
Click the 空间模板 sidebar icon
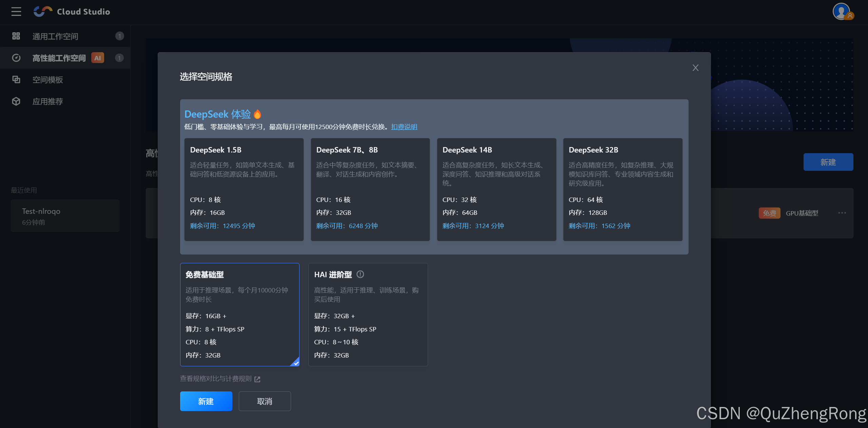[16, 80]
